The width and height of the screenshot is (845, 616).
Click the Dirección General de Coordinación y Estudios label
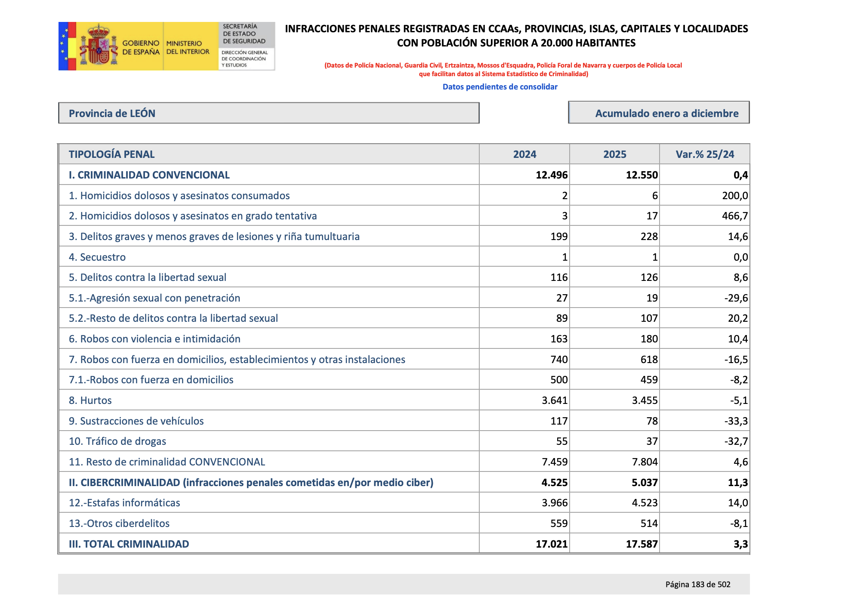[244, 58]
